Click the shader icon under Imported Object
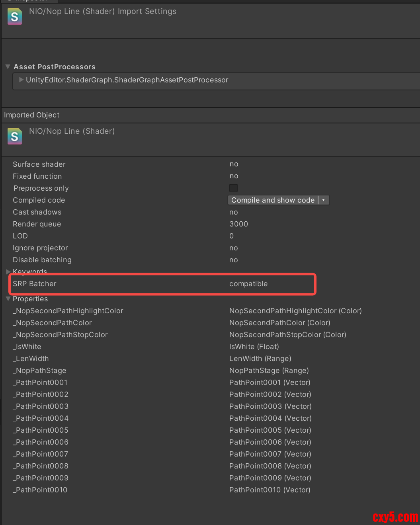The width and height of the screenshot is (420, 525). coord(15,136)
